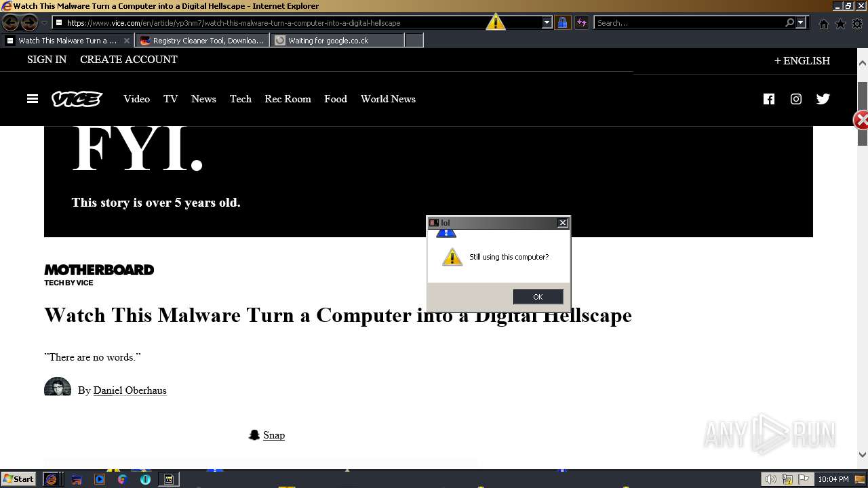Open the volume speaker tray icon
Viewport: 868px width, 488px height.
[771, 479]
